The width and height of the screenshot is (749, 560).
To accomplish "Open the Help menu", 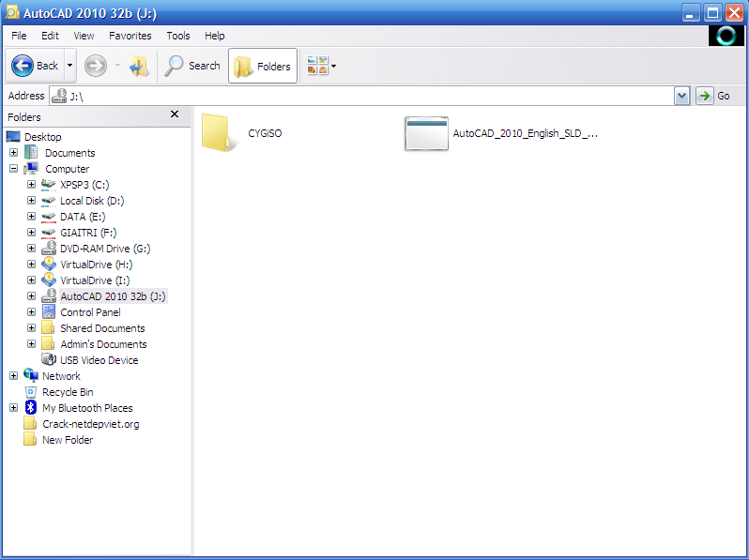I will [215, 36].
